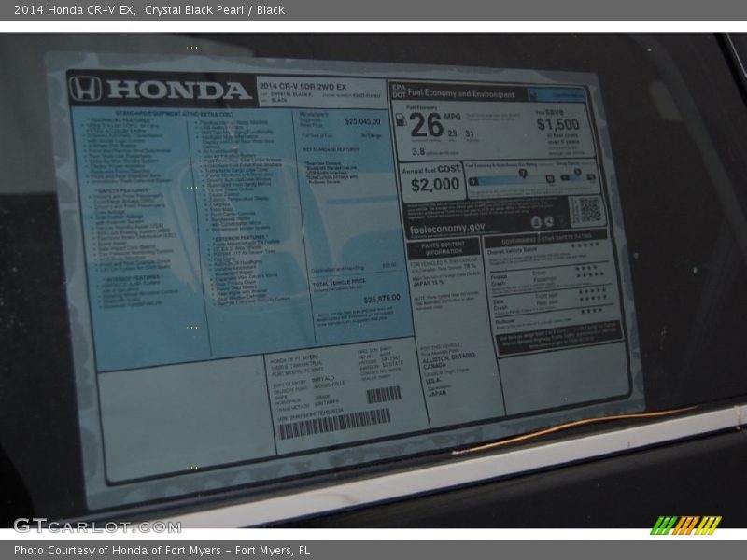
Task: Click the 'SAFETY FEATURES' section heading
Action: pyautogui.click(x=122, y=190)
